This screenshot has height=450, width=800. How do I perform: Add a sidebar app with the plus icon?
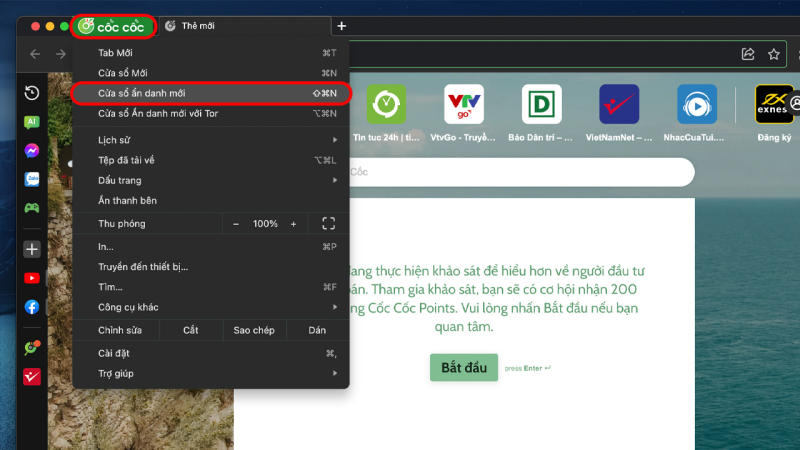32,249
